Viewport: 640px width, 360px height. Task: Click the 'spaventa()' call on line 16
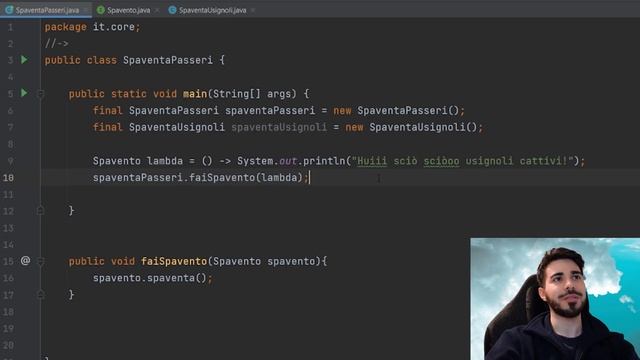pos(177,278)
